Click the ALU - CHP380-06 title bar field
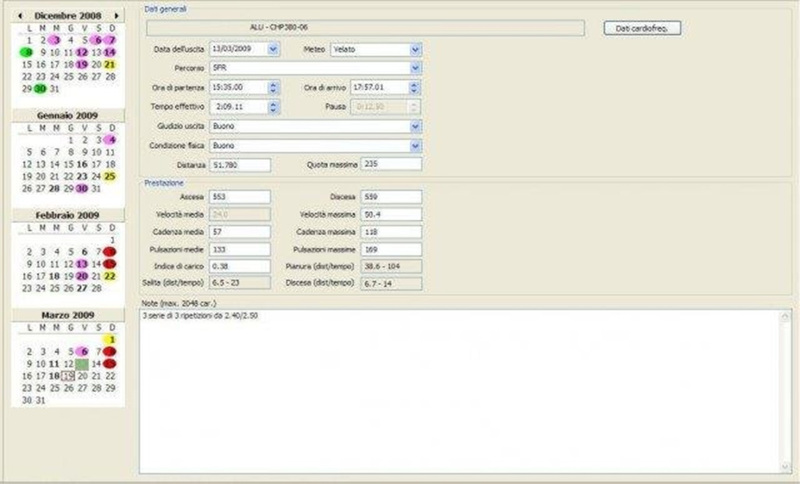Screen dimensions: 800x484 tap(365, 28)
